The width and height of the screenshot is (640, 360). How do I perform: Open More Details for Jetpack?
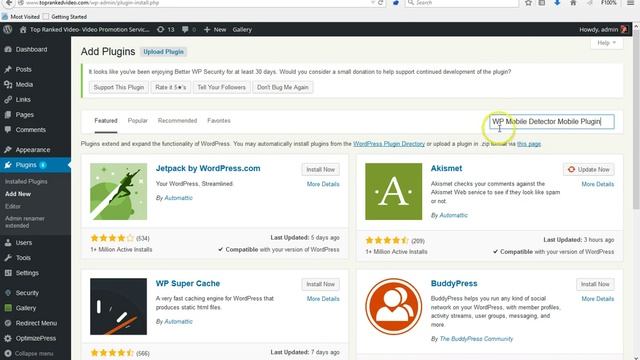[x=323, y=184]
